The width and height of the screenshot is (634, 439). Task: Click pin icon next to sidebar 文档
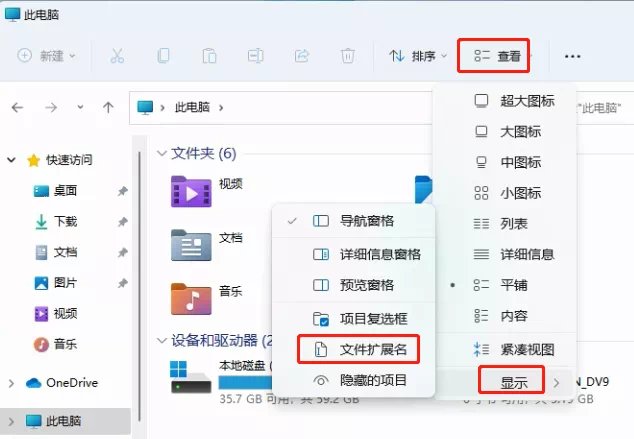pyautogui.click(x=123, y=253)
